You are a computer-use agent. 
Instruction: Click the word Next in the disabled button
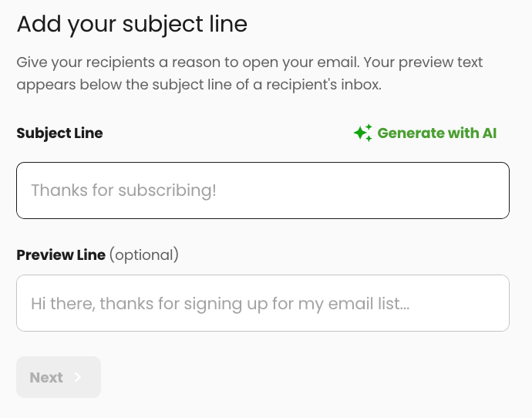46,378
